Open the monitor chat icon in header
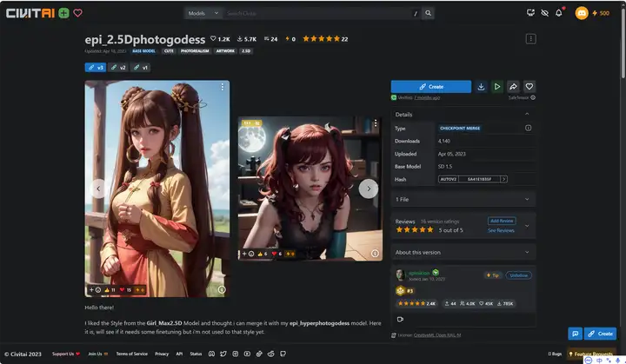 [x=530, y=13]
